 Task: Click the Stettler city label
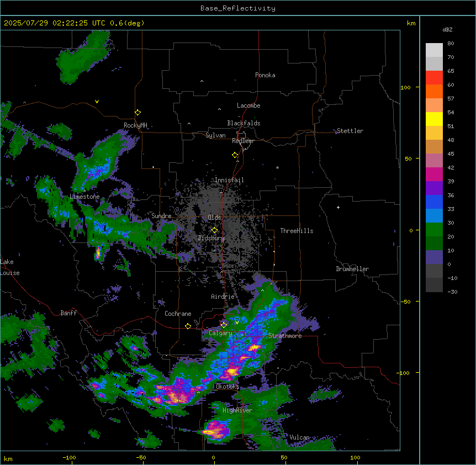(x=350, y=131)
